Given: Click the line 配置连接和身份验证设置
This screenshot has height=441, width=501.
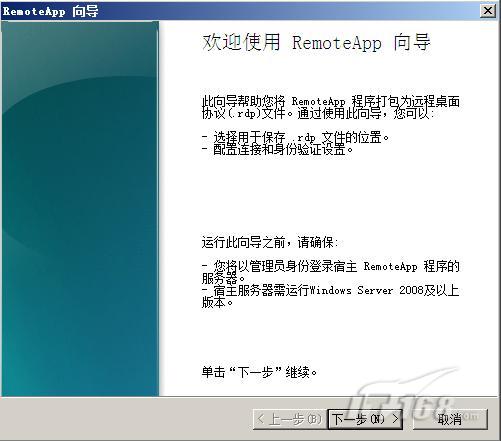Looking at the screenshot, I should (277, 149).
